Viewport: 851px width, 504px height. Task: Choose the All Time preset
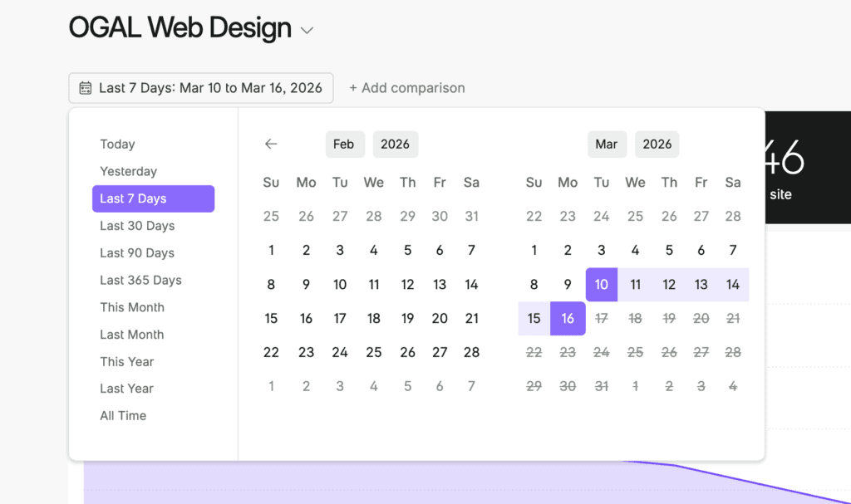pos(123,415)
